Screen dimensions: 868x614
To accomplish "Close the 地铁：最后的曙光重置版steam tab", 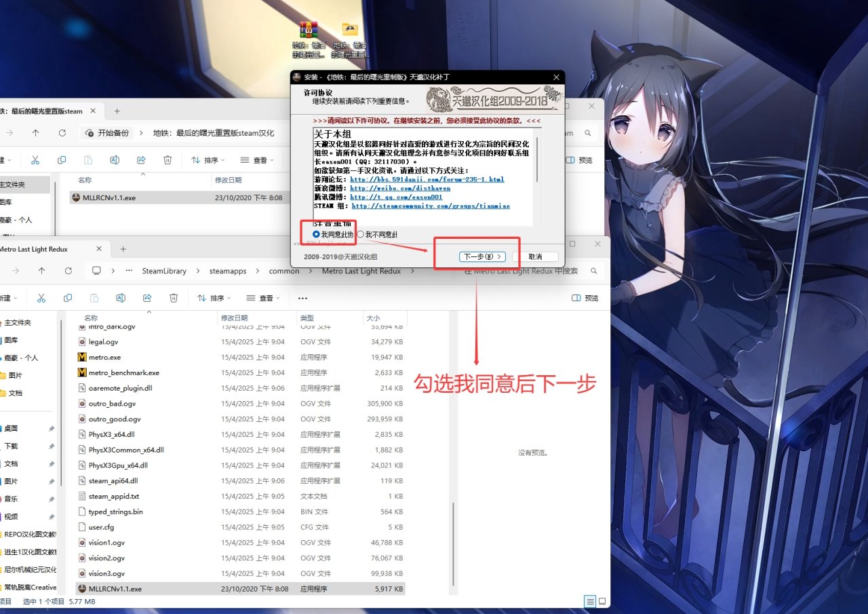I will click(93, 111).
